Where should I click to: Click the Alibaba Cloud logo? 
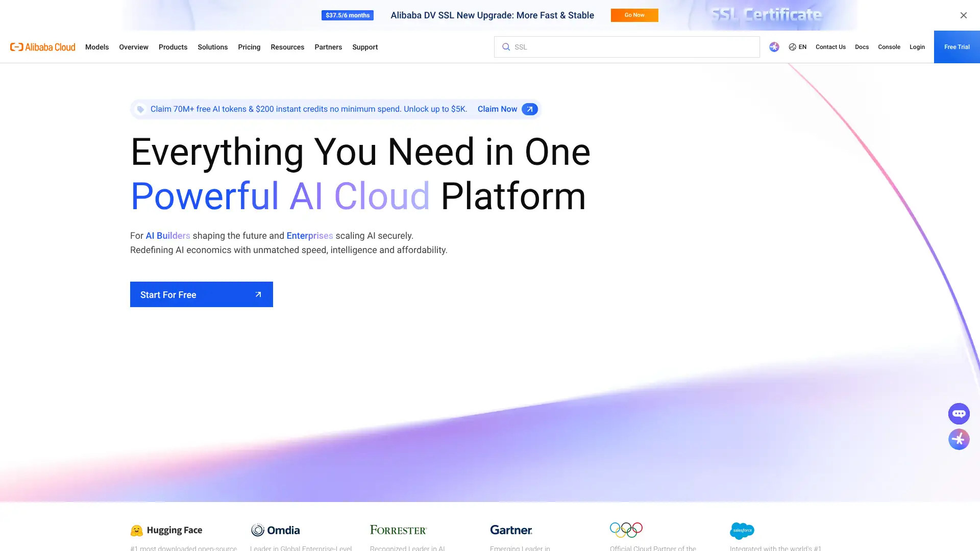[42, 47]
